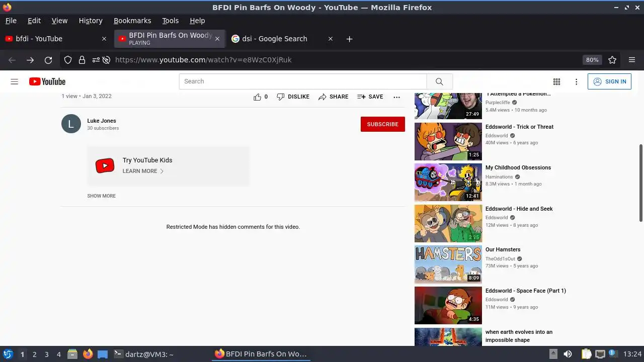Open Eddsworld - Trick or Threat video thumbnail
The image size is (644, 362).
coord(448,141)
